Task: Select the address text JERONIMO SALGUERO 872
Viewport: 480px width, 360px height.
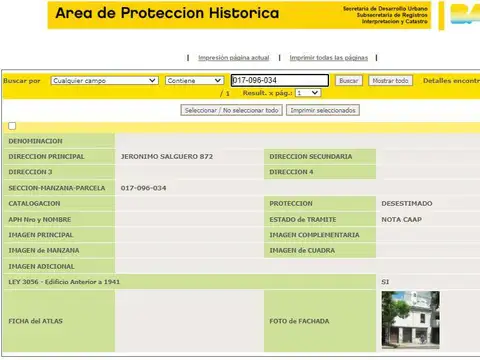Action: (x=167, y=157)
